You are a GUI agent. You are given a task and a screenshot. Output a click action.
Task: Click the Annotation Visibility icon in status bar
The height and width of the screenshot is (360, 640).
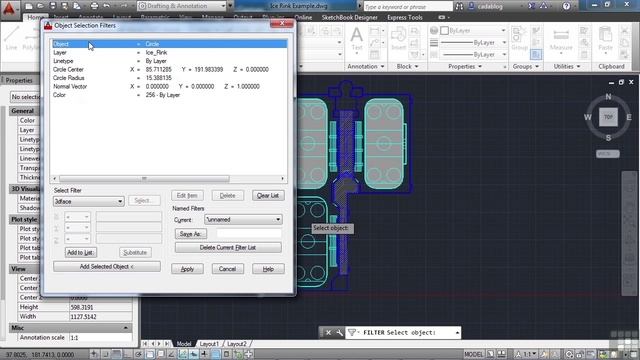click(544, 354)
